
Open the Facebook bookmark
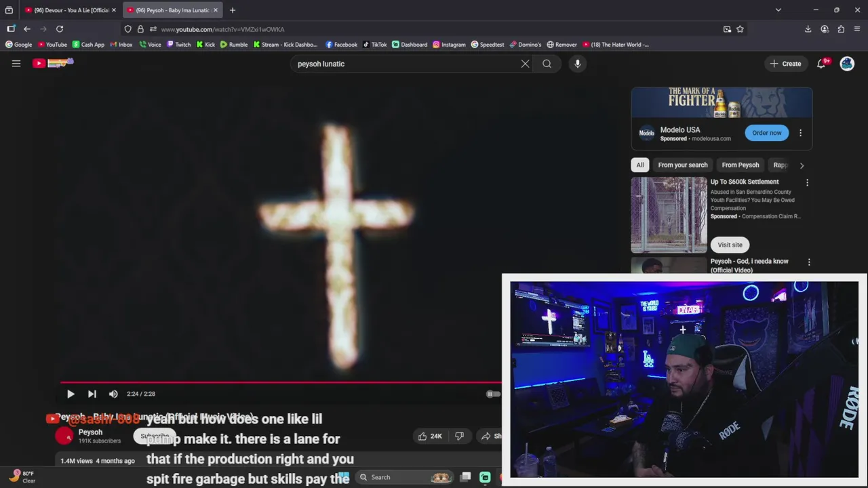pyautogui.click(x=341, y=45)
